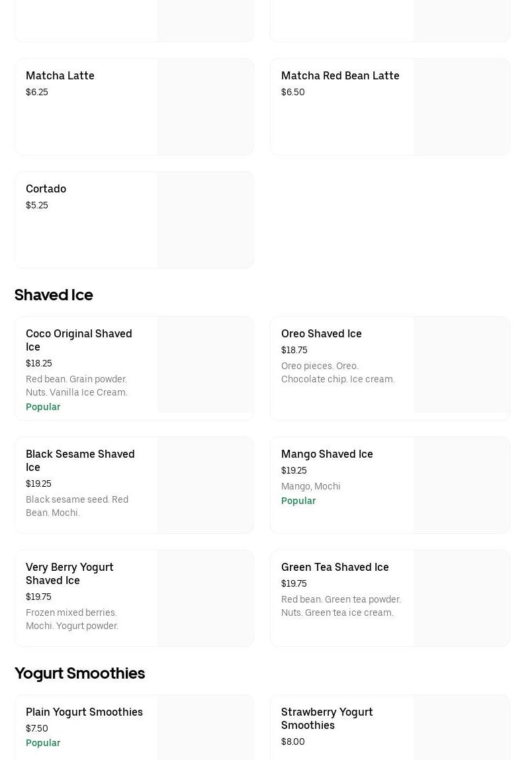Open the Matcha Latte menu item
This screenshot has width=532, height=760.
(x=60, y=75)
